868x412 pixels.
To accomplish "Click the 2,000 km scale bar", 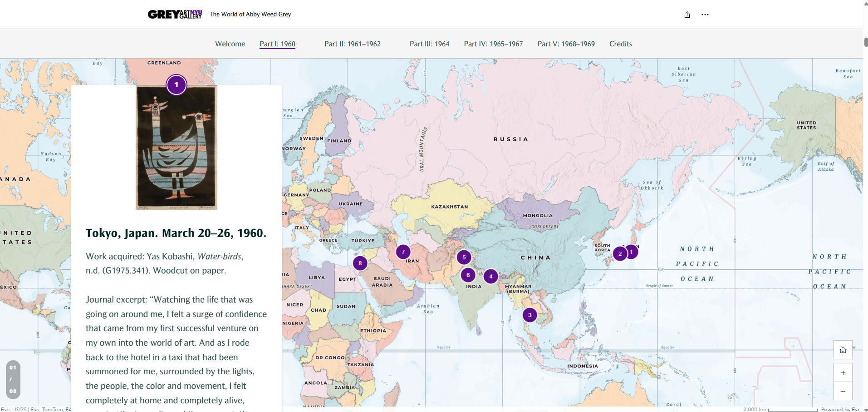I will click(780, 409).
